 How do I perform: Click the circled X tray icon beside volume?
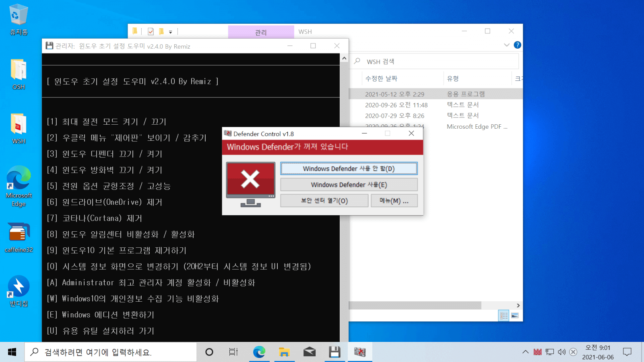(x=573, y=352)
